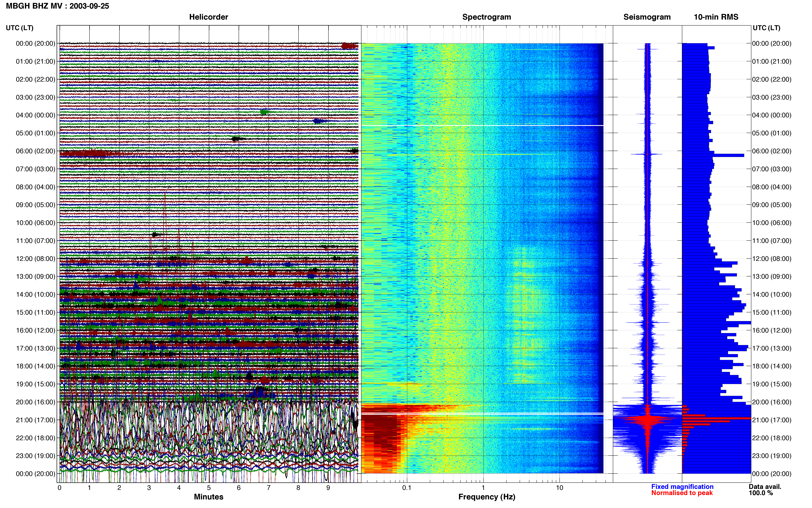Click left time label 14:00 (10:00)
The height and width of the screenshot is (508, 812).
[36, 295]
